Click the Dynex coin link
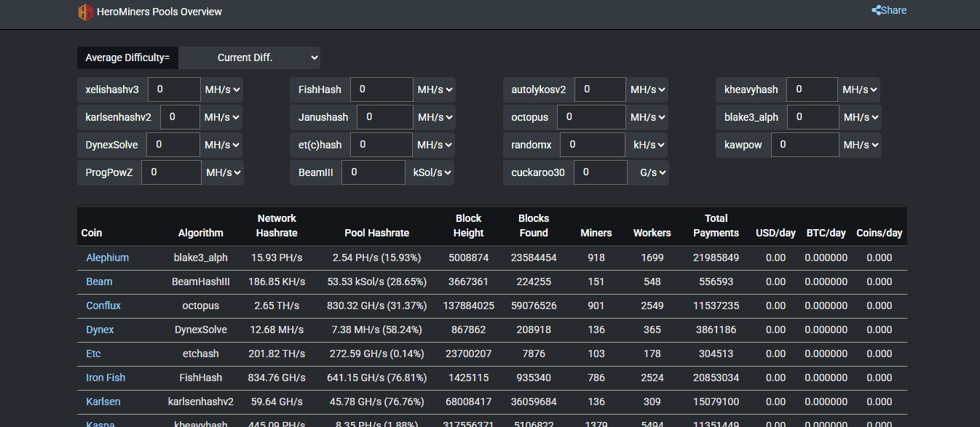This screenshot has width=980, height=427. click(x=100, y=330)
